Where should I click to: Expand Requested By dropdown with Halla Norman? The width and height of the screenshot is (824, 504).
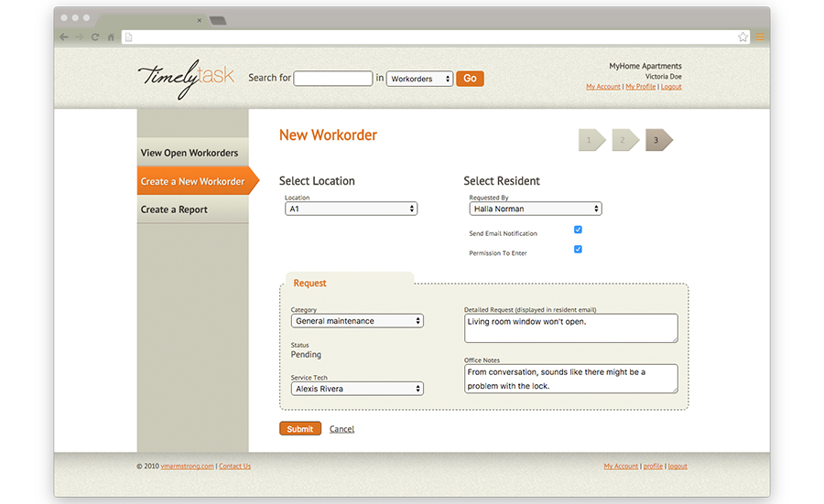(535, 209)
